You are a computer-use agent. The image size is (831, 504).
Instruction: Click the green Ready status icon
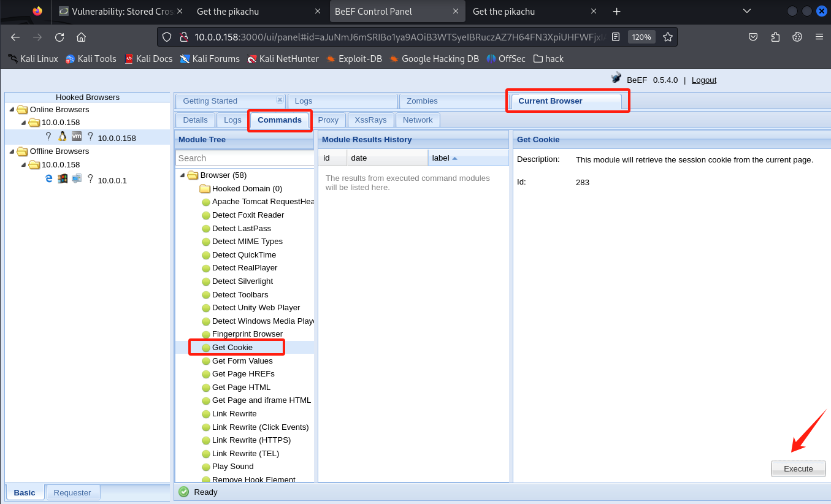point(183,492)
